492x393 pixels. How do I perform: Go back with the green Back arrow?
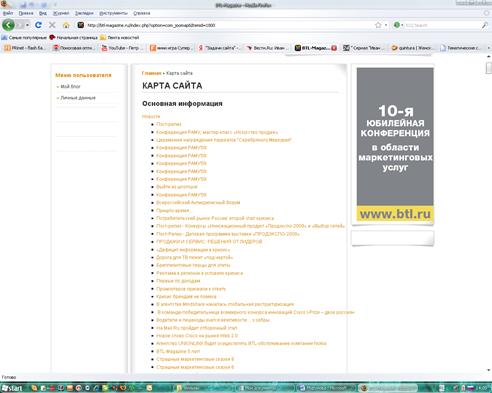(8, 25)
